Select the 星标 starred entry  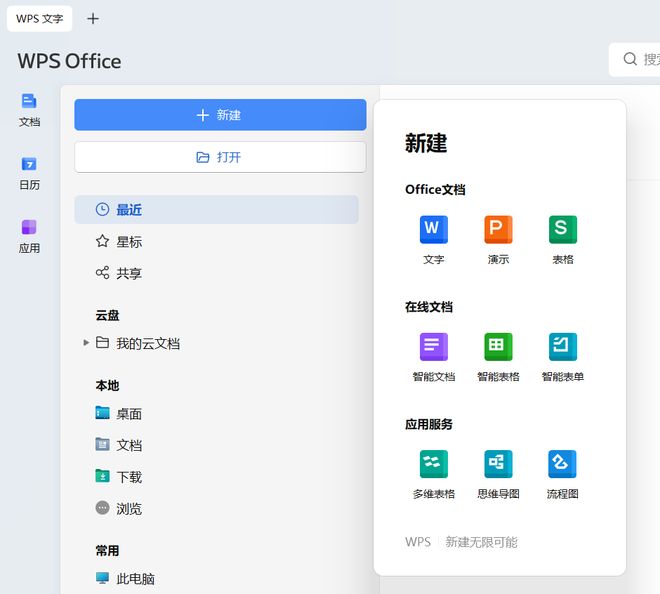(216, 242)
